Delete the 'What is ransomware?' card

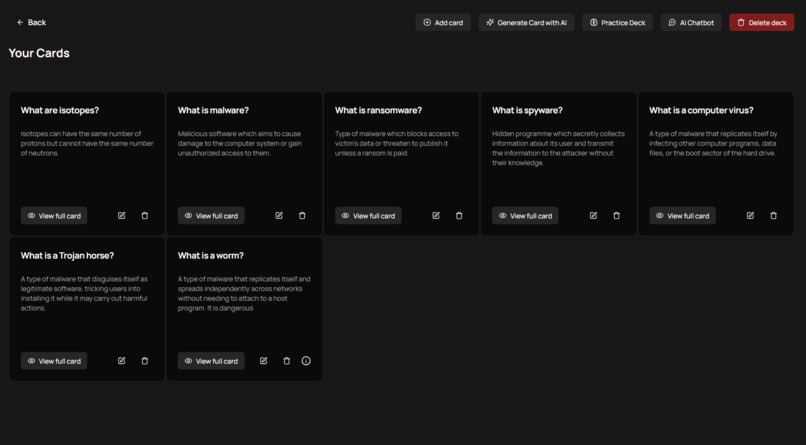pos(459,216)
